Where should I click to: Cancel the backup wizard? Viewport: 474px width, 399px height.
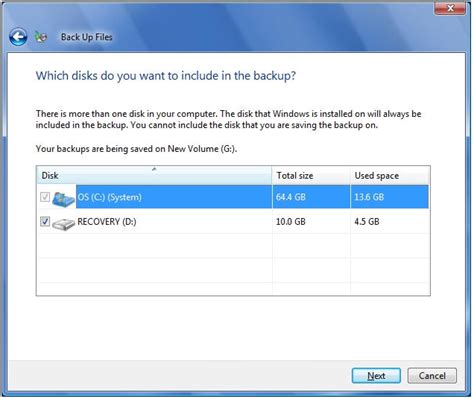pyautogui.click(x=432, y=376)
